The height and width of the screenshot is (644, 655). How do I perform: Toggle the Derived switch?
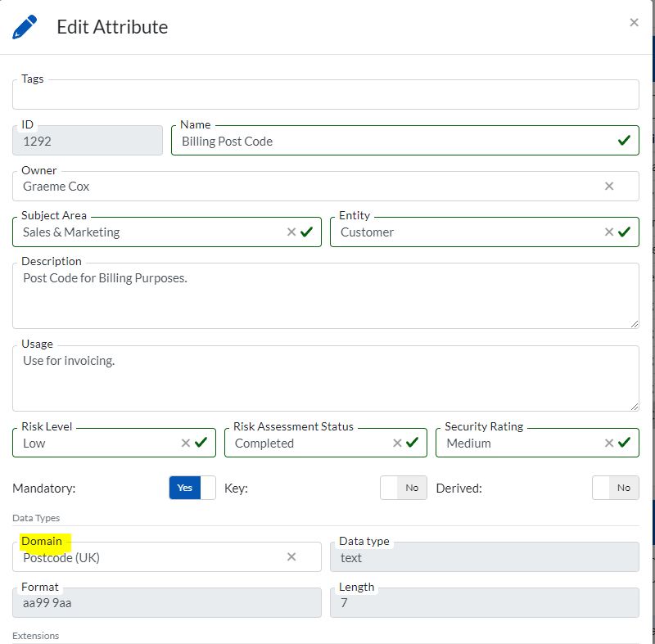coord(615,488)
